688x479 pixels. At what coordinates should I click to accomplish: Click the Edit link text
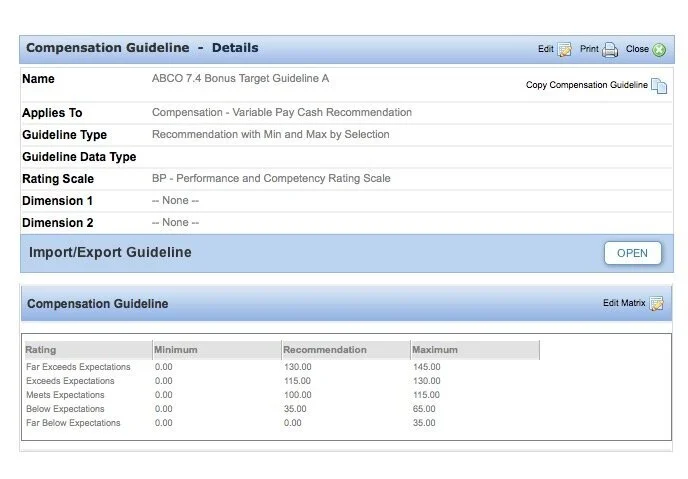tap(545, 49)
